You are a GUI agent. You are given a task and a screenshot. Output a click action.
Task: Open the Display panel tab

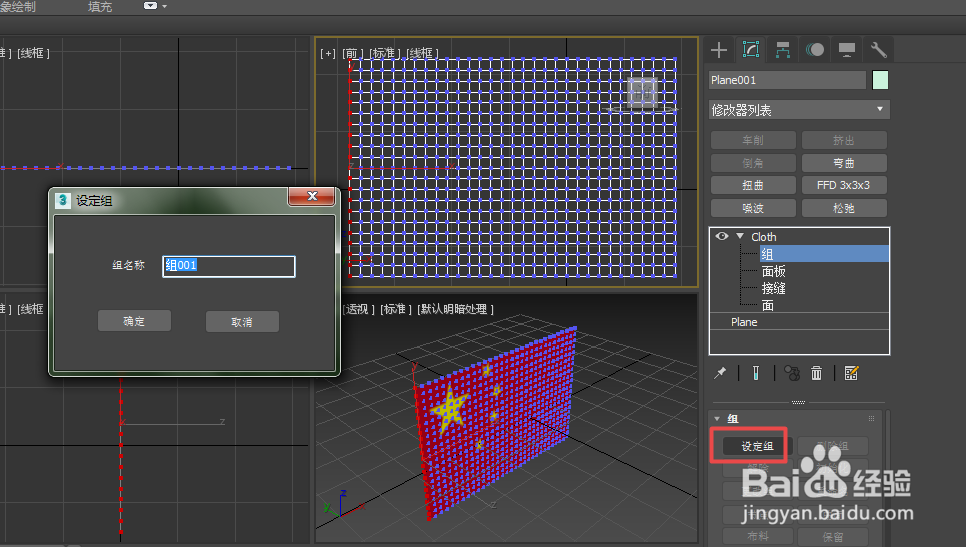[x=847, y=50]
